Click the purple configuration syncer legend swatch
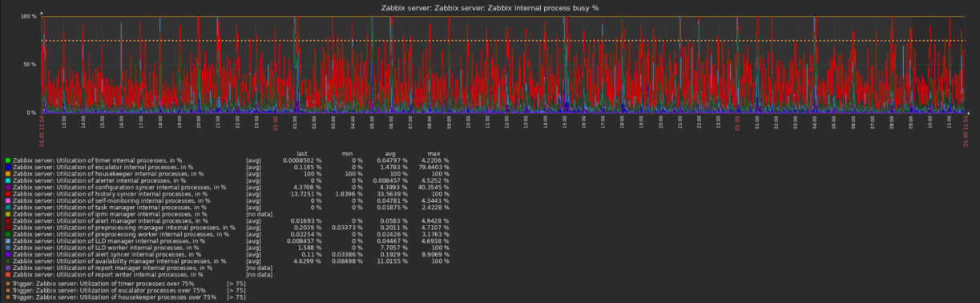 coord(7,187)
